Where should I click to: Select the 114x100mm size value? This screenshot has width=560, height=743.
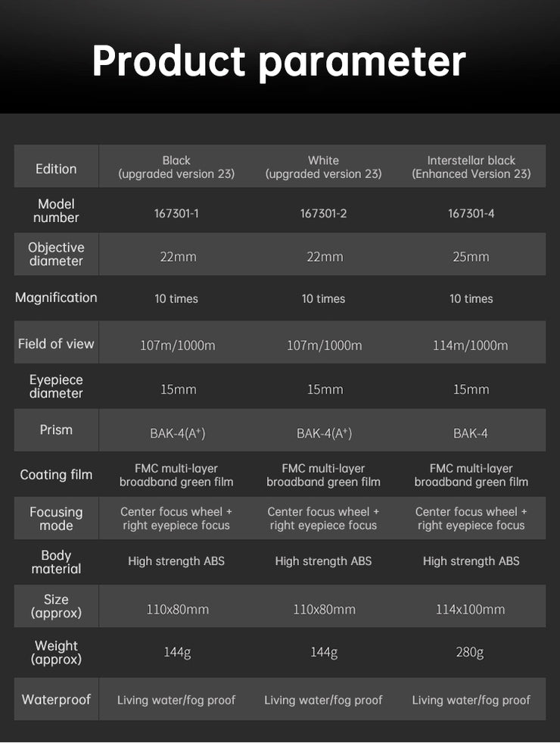point(471,609)
